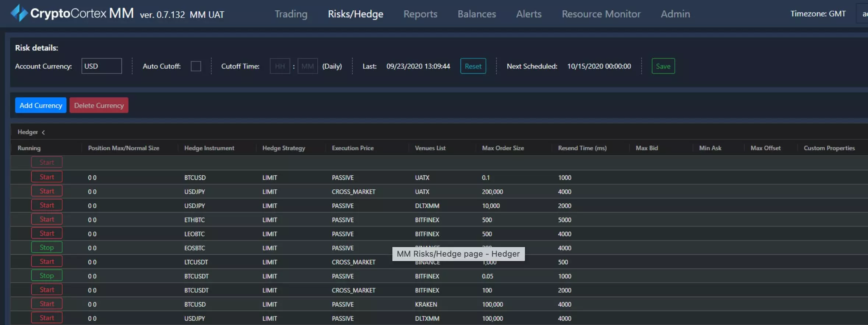Click the Hedge Instrument column header
The height and width of the screenshot is (325, 868).
click(209, 148)
